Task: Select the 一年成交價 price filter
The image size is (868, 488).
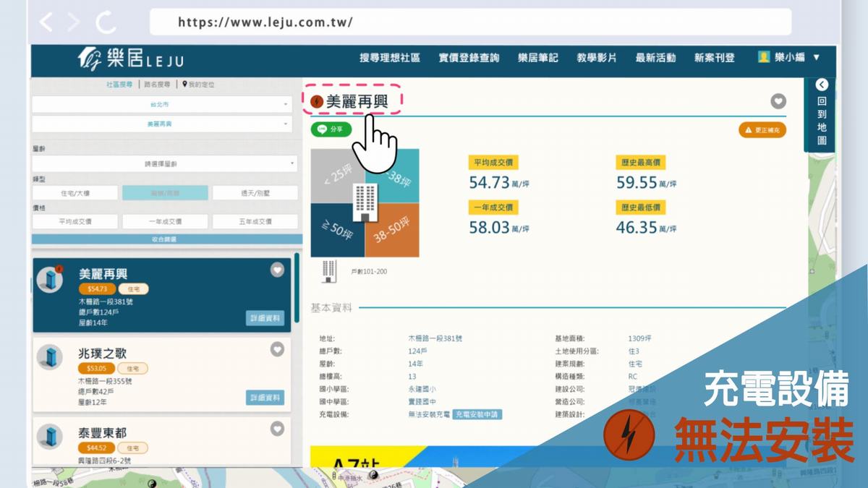Action: [165, 221]
